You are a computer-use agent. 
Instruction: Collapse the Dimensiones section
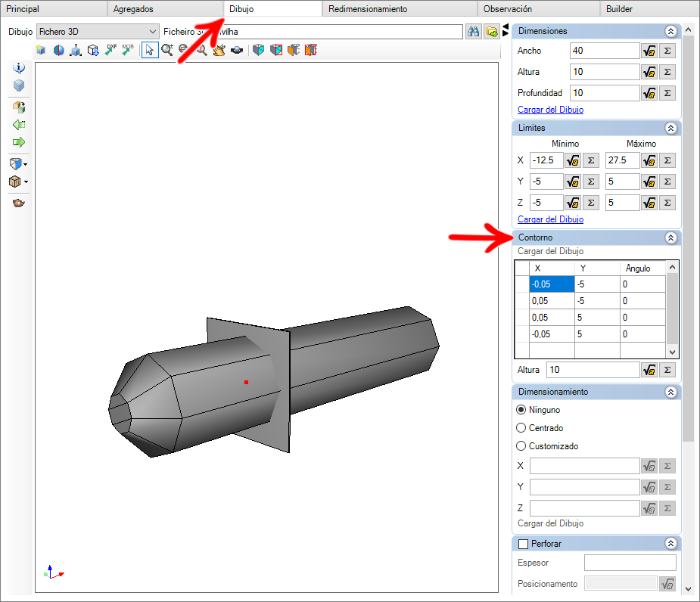coord(670,31)
